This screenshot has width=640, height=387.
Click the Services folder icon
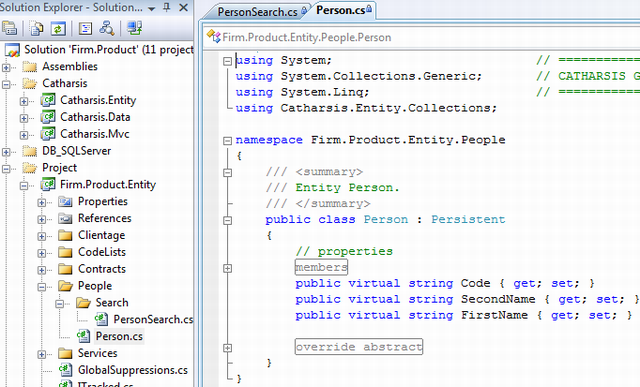pyautogui.click(x=65, y=353)
